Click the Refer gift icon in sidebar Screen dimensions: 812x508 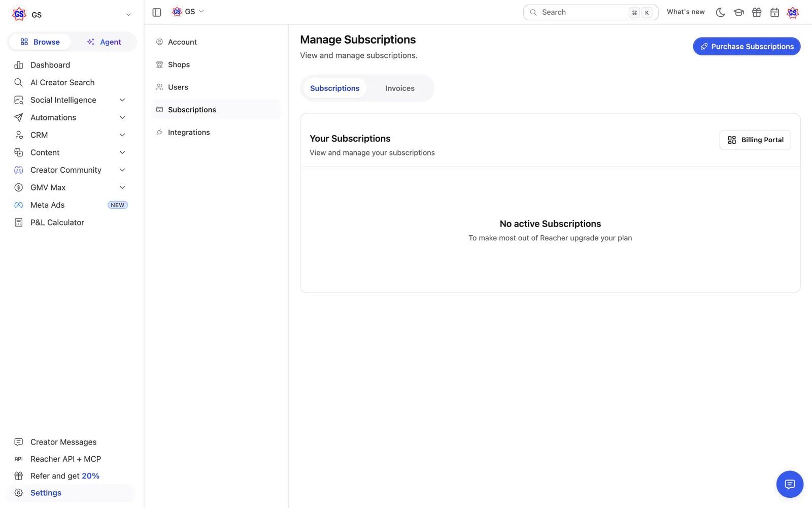(19, 476)
